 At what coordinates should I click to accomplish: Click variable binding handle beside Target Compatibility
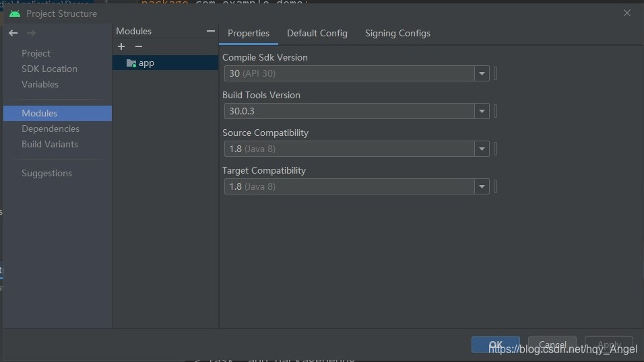[x=495, y=187]
